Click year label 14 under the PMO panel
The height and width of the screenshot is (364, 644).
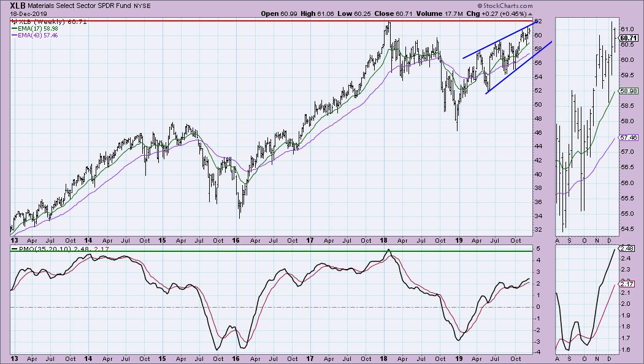point(88,358)
